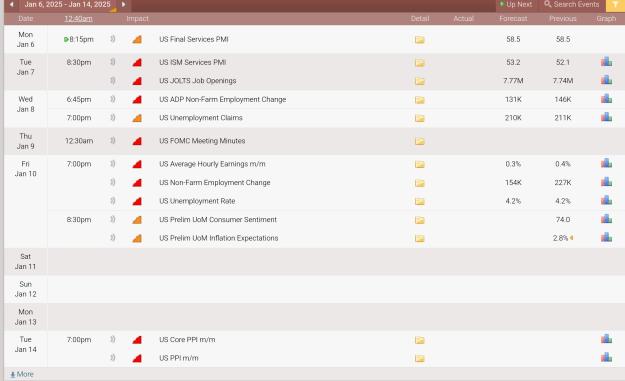Toggle sound alert for US Unemployment Claims
625x381 pixels.
click(113, 117)
